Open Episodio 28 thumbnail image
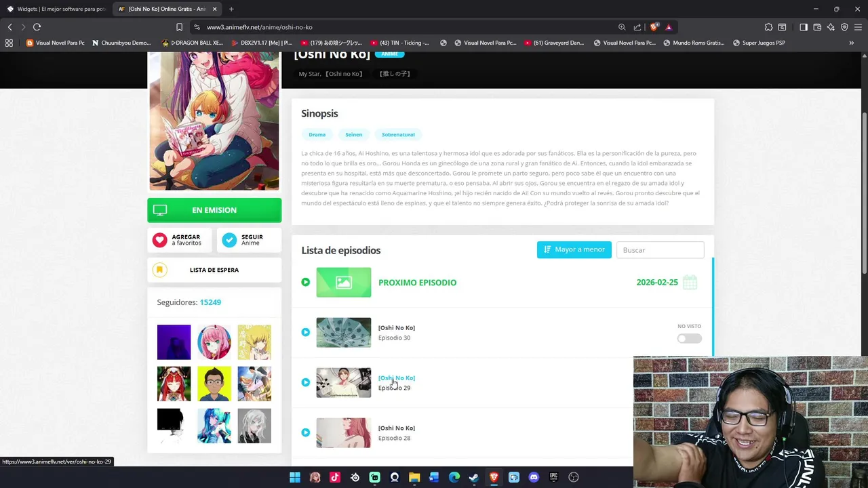 [344, 432]
